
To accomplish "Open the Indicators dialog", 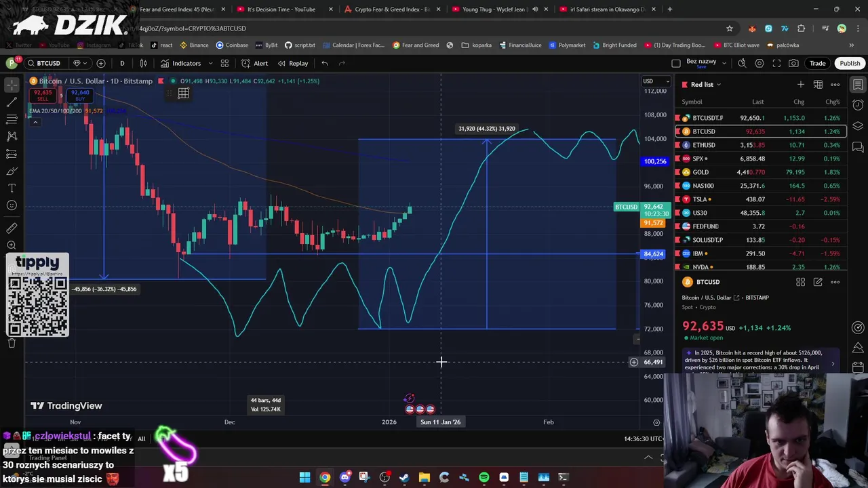I will [x=181, y=63].
